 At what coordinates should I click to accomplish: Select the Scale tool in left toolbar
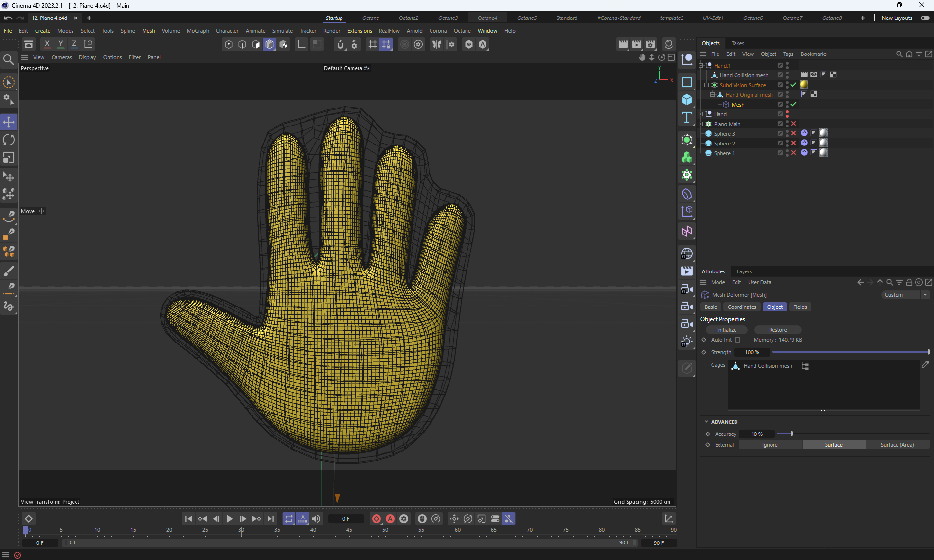pos(9,158)
